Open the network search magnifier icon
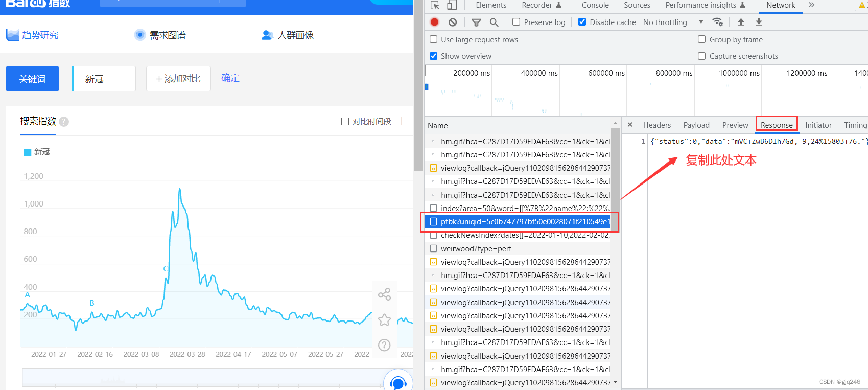 tap(494, 22)
